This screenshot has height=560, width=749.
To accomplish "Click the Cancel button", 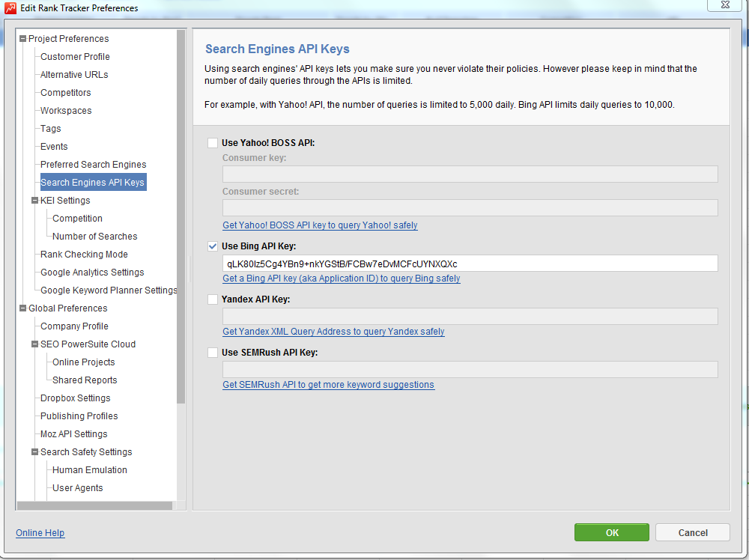I will tap(693, 533).
